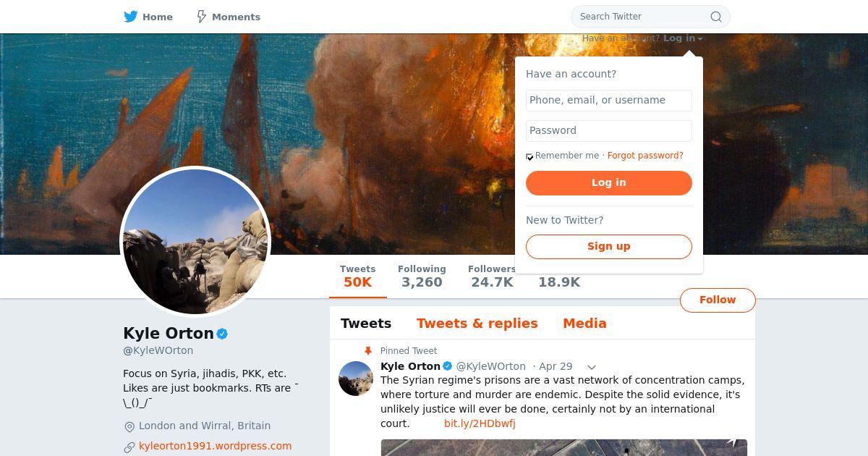Click the orange Log in button

[609, 183]
